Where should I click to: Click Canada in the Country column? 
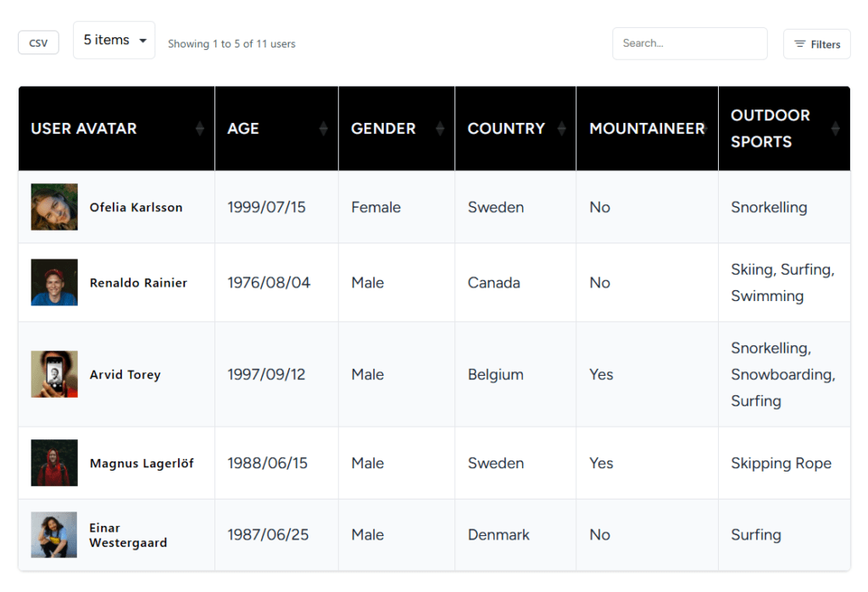point(494,282)
